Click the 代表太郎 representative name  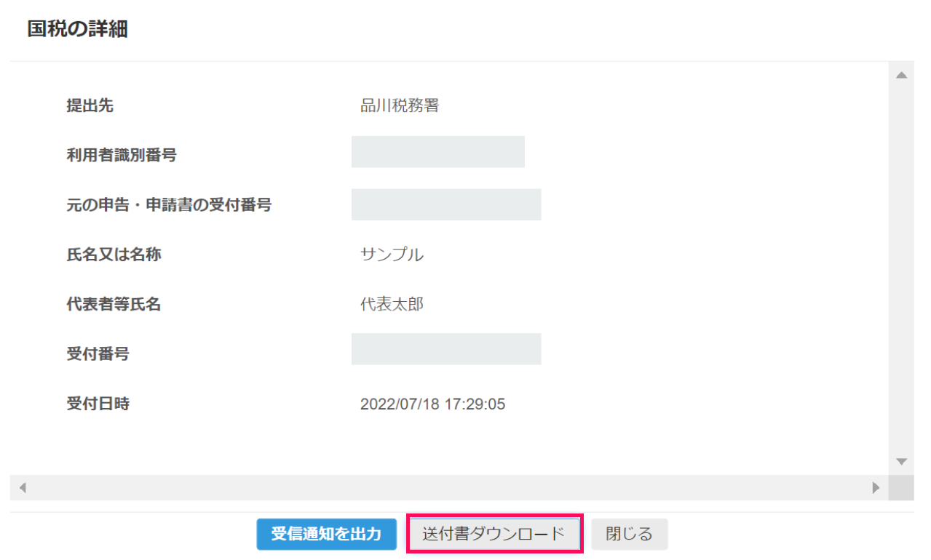point(392,304)
